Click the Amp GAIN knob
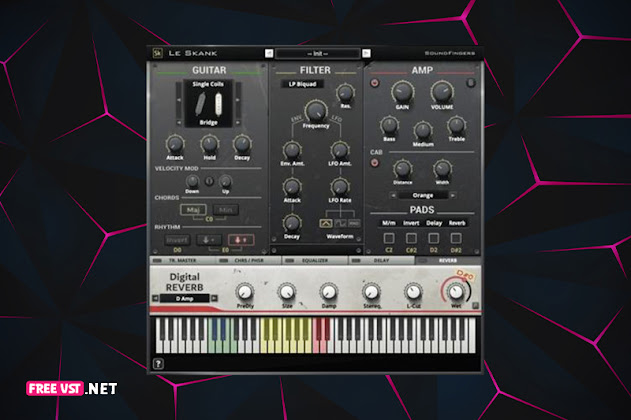Image resolution: width=631 pixels, height=420 pixels. (402, 92)
